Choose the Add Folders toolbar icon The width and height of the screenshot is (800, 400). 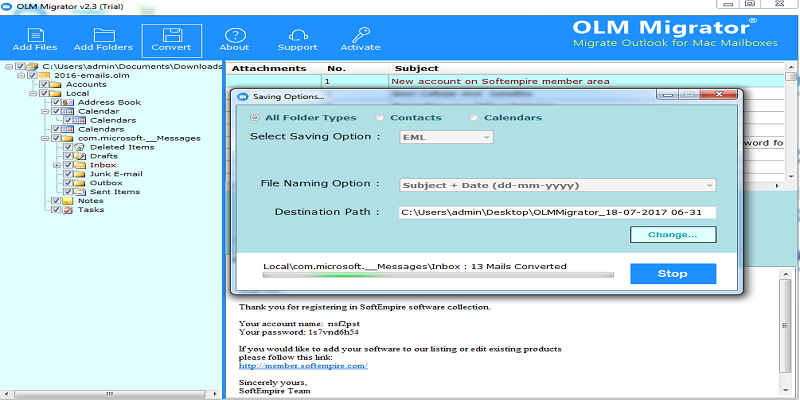104,40
